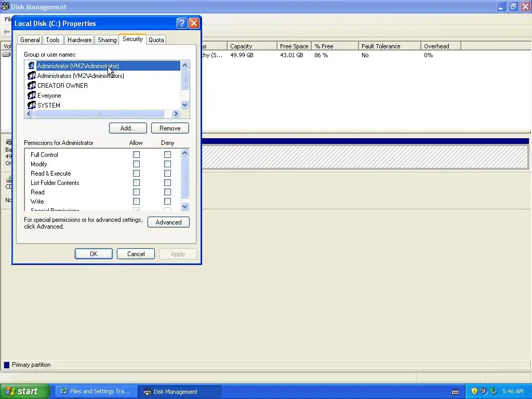
Task: Select the Security tab
Action: (x=132, y=39)
